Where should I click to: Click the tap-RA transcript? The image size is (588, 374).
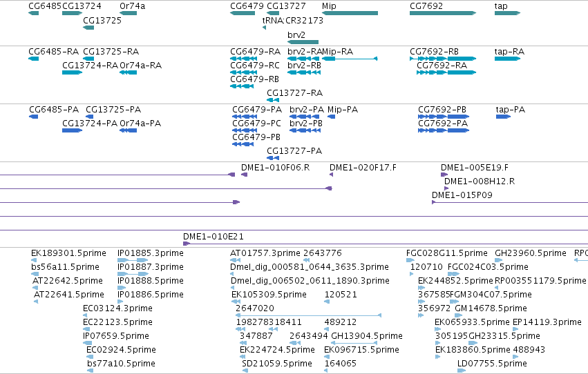tap(507, 59)
